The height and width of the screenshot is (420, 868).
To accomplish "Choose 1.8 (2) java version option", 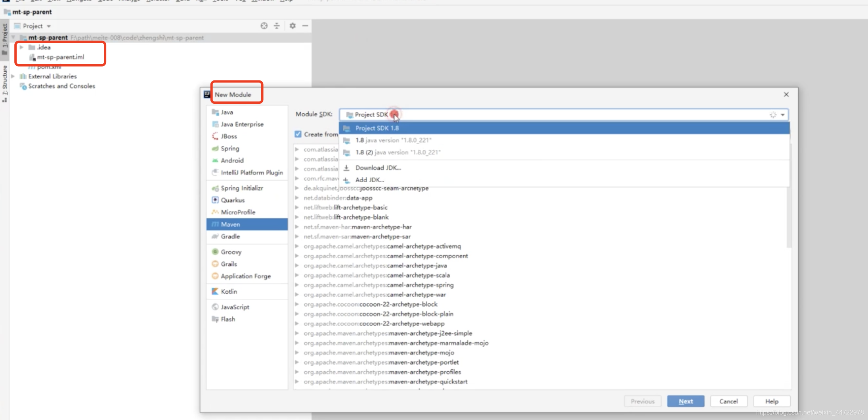I will [x=564, y=152].
